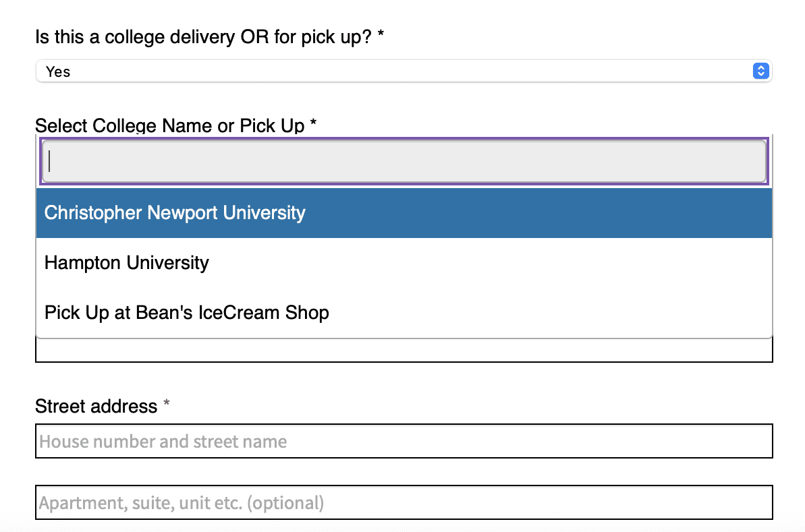The width and height of the screenshot is (805, 532).
Task: Click the Apartment, suite, unit optional field
Action: coord(404,503)
